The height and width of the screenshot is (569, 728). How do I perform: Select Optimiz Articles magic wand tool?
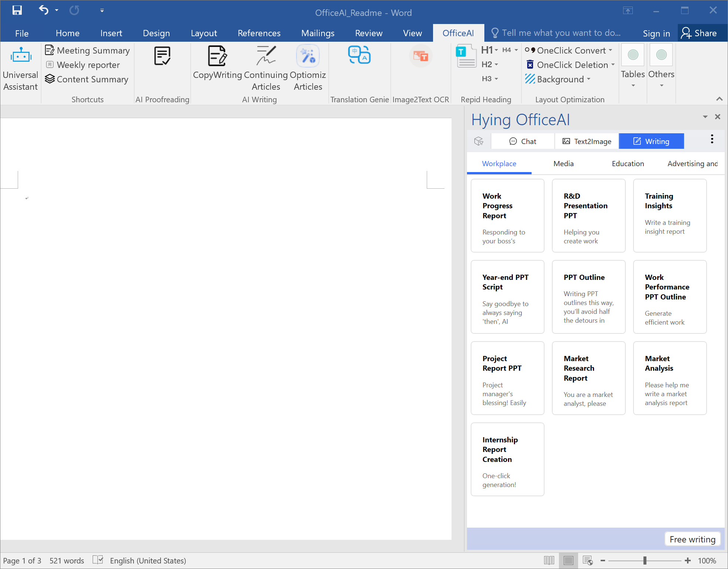click(x=308, y=68)
